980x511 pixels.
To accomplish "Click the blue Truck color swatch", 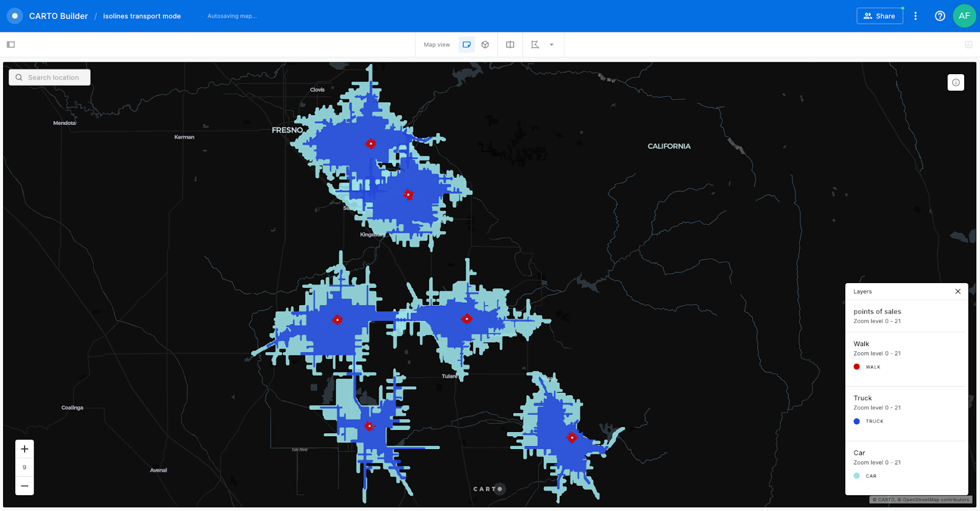I will [x=857, y=422].
